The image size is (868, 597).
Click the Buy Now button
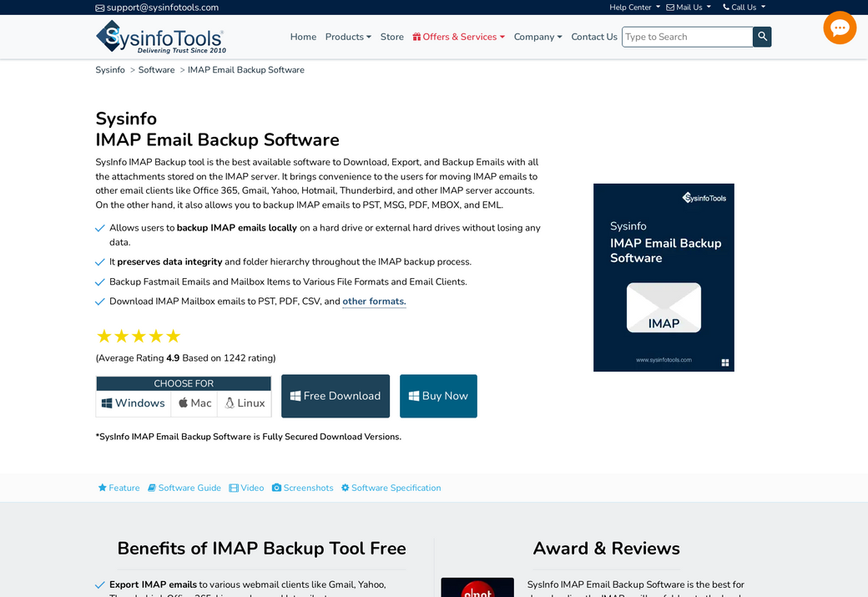[438, 396]
